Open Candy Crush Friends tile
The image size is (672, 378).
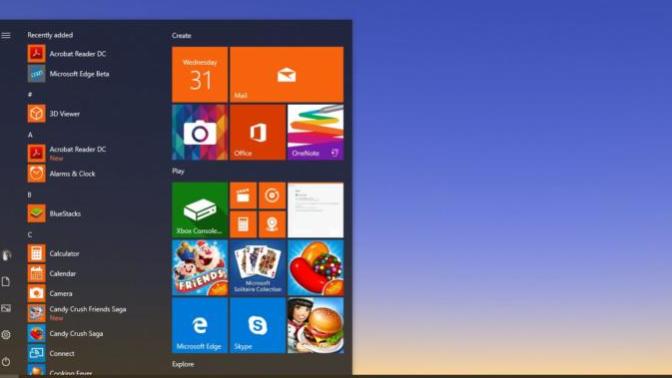click(200, 268)
